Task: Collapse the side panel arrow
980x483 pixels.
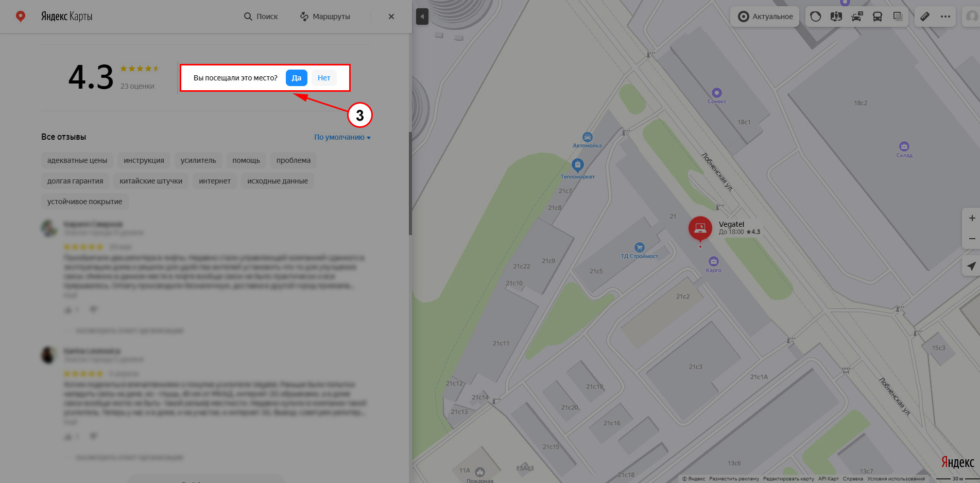Action: pos(422,16)
